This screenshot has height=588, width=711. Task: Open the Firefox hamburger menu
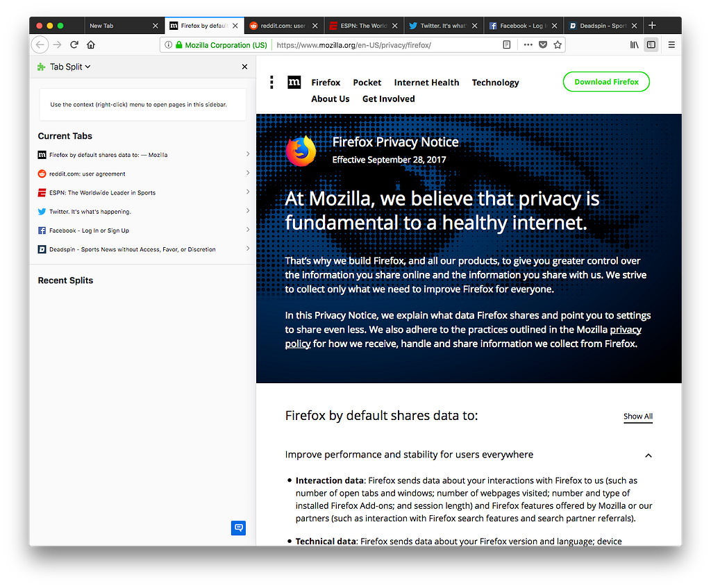tap(671, 45)
